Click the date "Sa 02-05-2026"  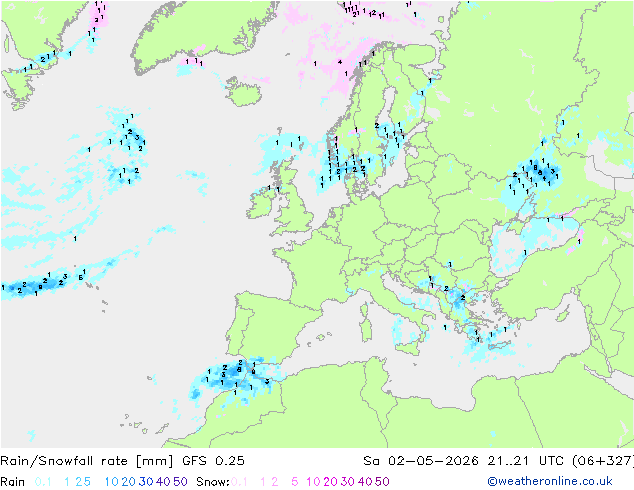tap(421, 461)
